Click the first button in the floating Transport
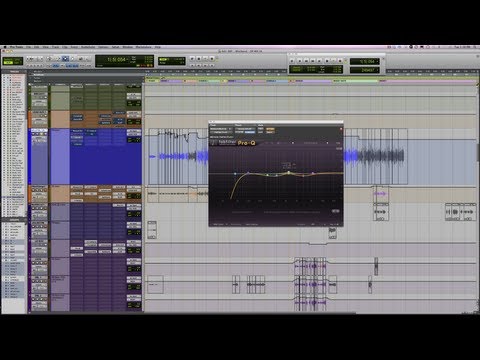Image resolution: width=480 pixels, height=360 pixels. pos(292,61)
